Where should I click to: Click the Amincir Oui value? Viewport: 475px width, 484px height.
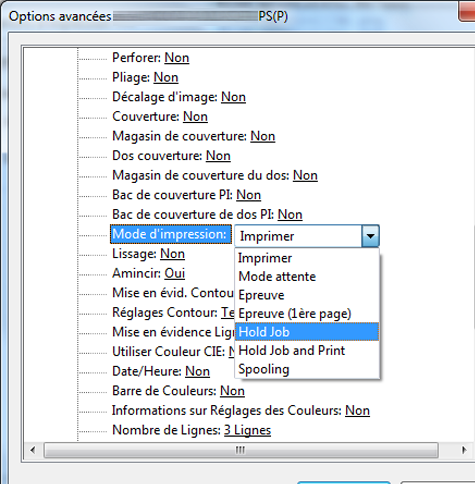point(175,273)
